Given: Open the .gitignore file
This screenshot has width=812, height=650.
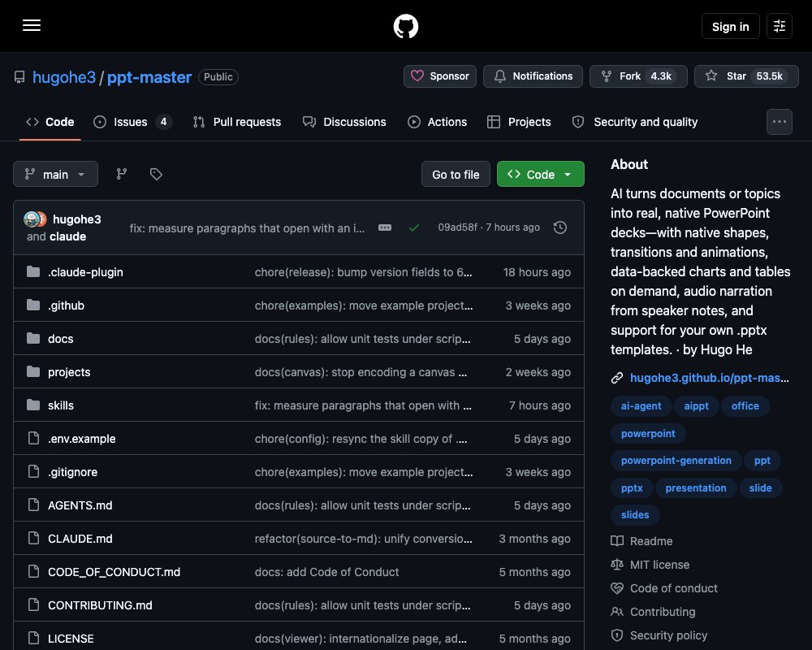Looking at the screenshot, I should click(72, 472).
